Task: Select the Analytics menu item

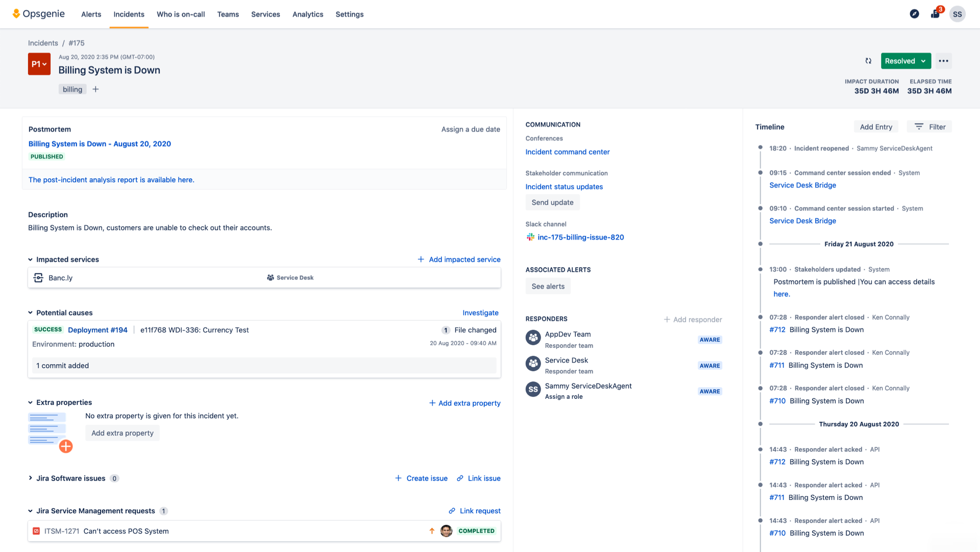Action: pyautogui.click(x=307, y=14)
